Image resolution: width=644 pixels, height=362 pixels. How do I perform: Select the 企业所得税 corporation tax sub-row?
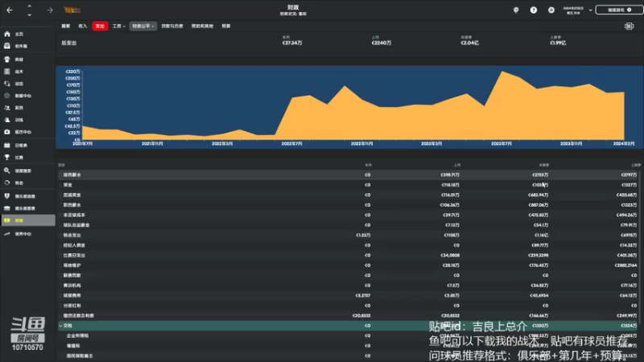348,335
